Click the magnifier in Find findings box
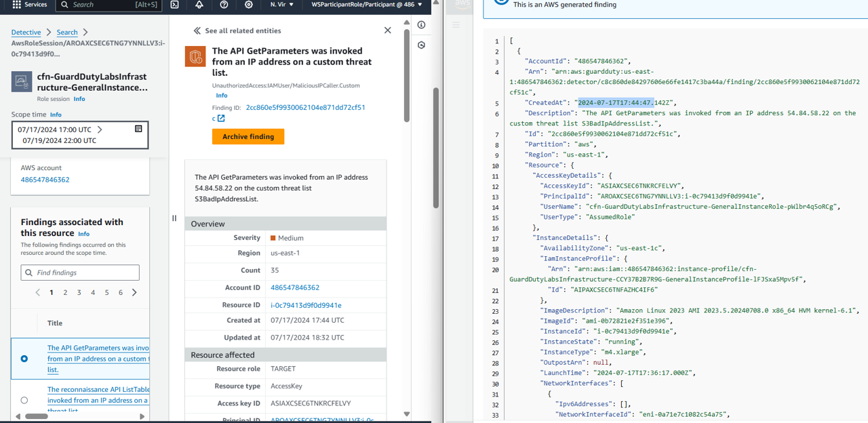Image resolution: width=868 pixels, height=423 pixels. tap(28, 273)
